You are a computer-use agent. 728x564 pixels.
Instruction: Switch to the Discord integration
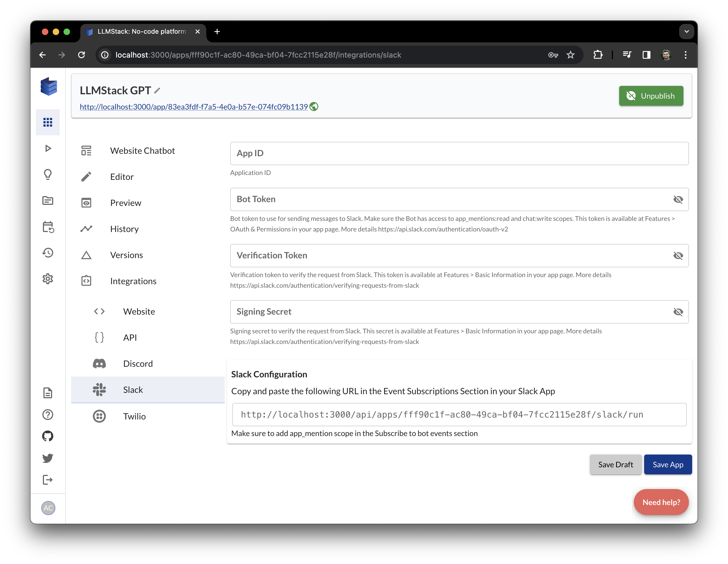138,364
